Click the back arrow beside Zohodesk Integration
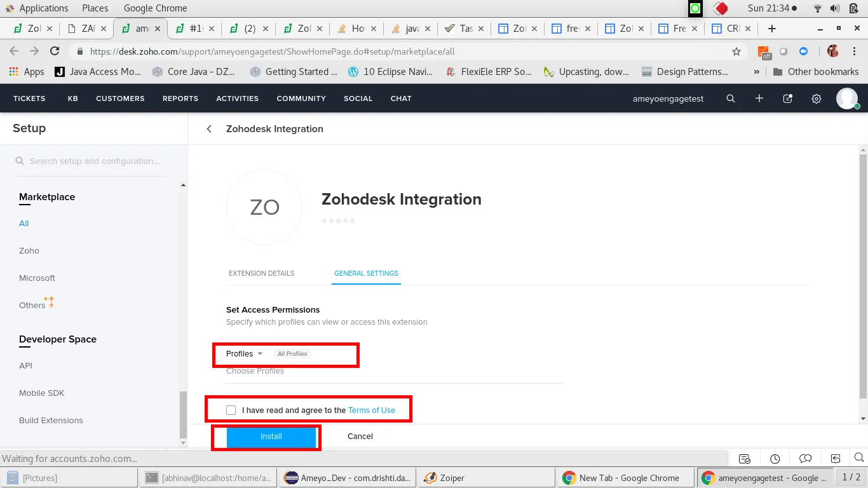This screenshot has width=868, height=488. pos(209,129)
